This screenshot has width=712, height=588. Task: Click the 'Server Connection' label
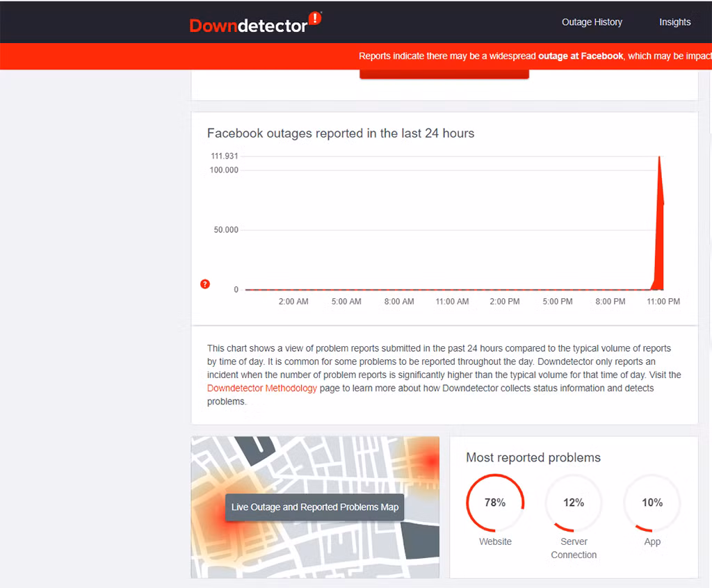coord(574,548)
